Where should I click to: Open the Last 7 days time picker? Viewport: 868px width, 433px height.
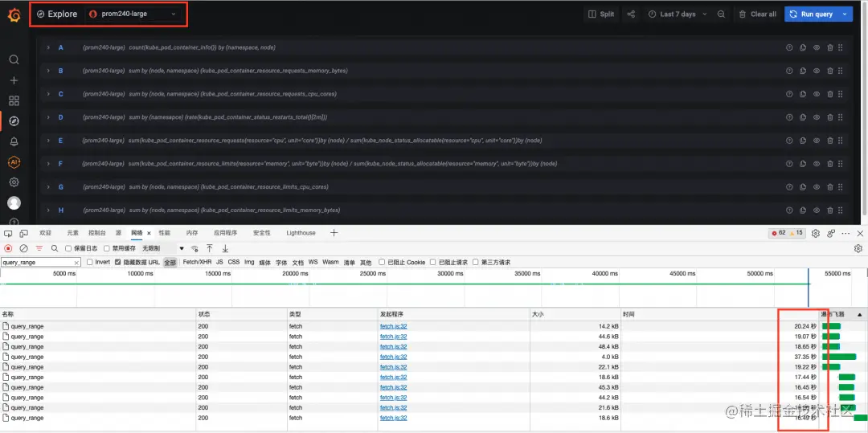[x=678, y=14]
